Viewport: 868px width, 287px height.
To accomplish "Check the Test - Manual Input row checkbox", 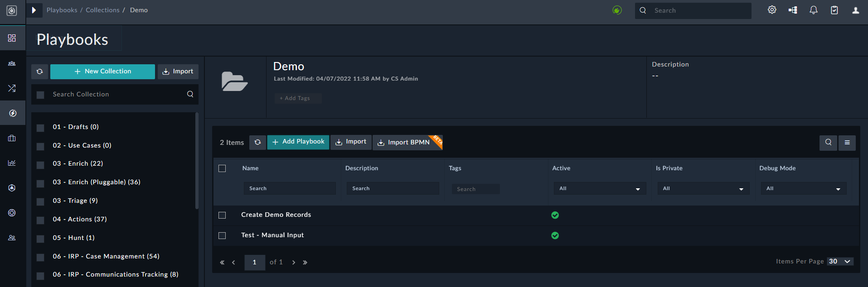I will tap(222, 235).
